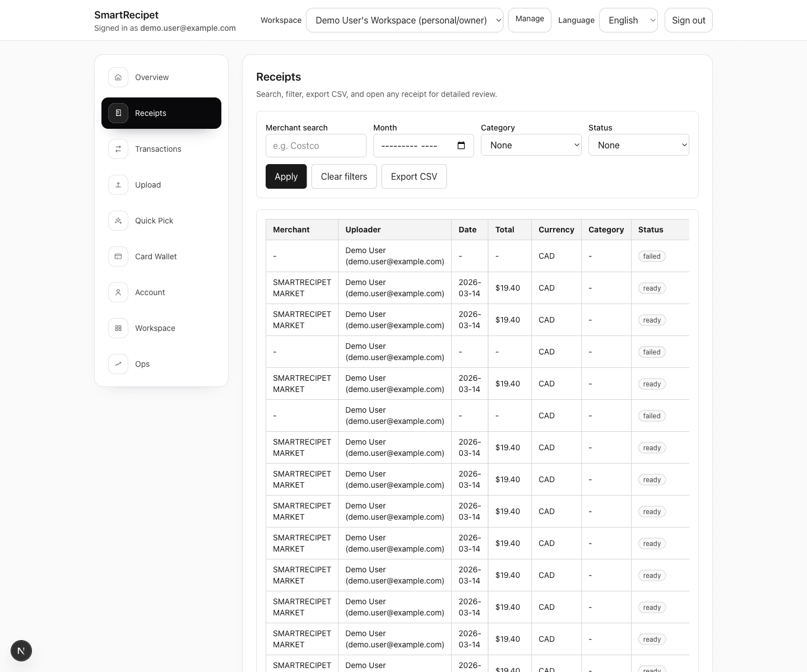807x672 pixels.
Task: Open Card Wallet via its card icon
Action: pyautogui.click(x=118, y=256)
